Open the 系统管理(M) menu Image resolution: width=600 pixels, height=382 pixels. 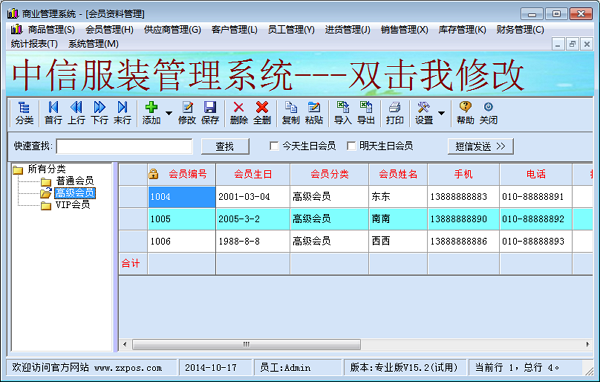click(x=93, y=44)
